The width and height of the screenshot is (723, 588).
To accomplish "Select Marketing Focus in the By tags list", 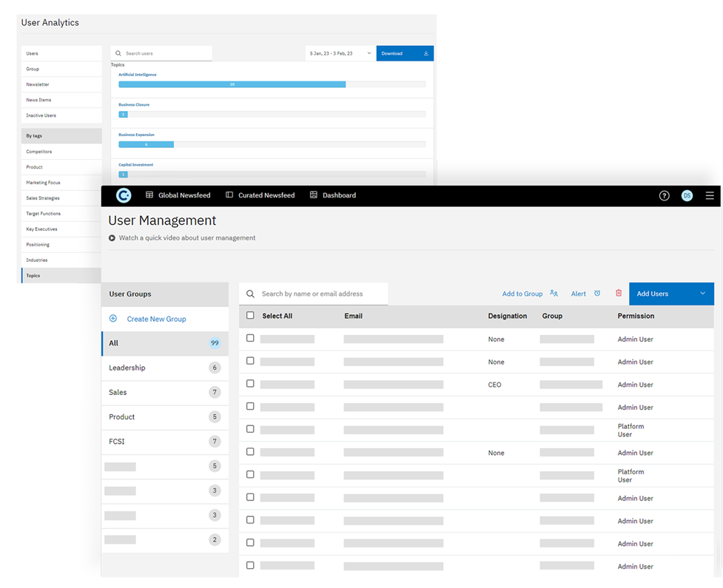I will pyautogui.click(x=61, y=183).
